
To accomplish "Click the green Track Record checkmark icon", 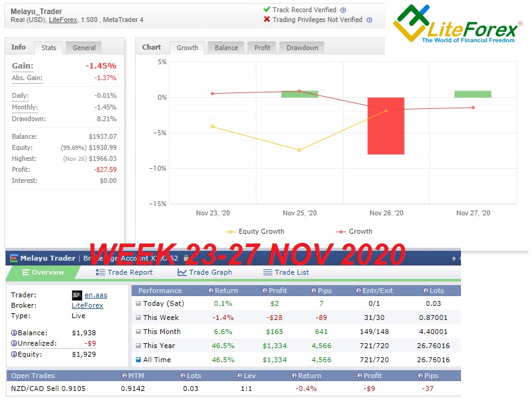I will click(267, 10).
